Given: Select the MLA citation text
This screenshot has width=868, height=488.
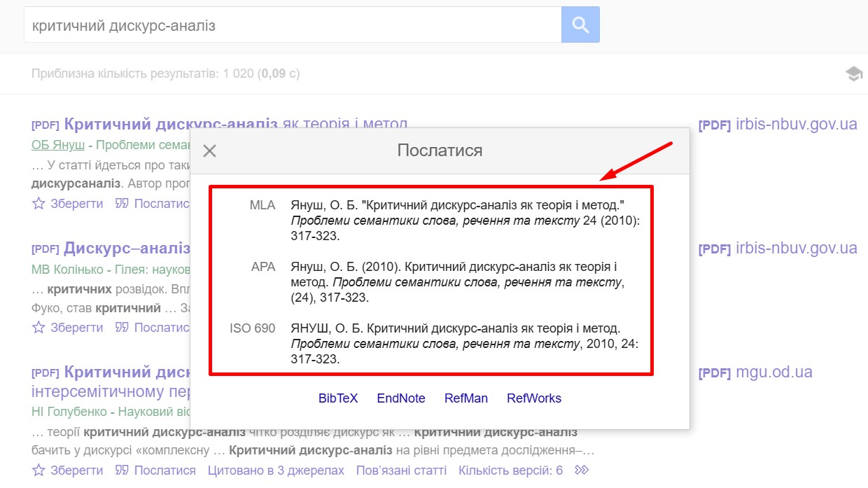Looking at the screenshot, I should pyautogui.click(x=465, y=221).
